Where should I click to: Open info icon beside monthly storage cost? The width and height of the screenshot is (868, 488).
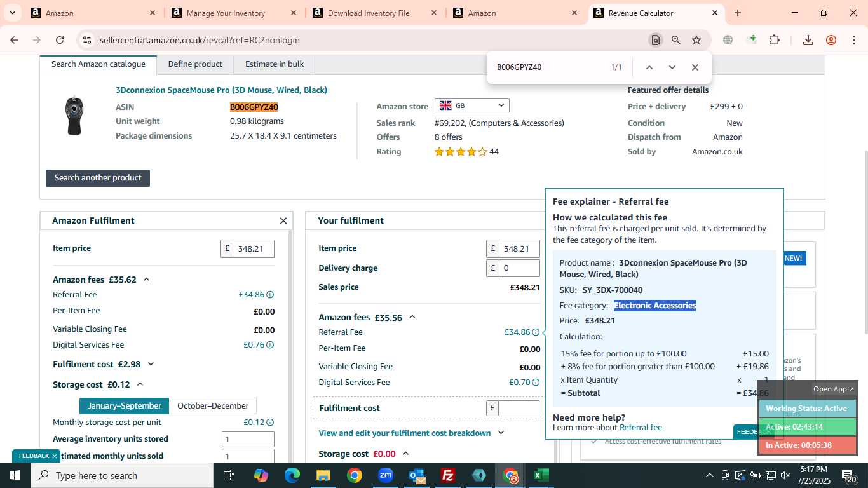tap(270, 423)
